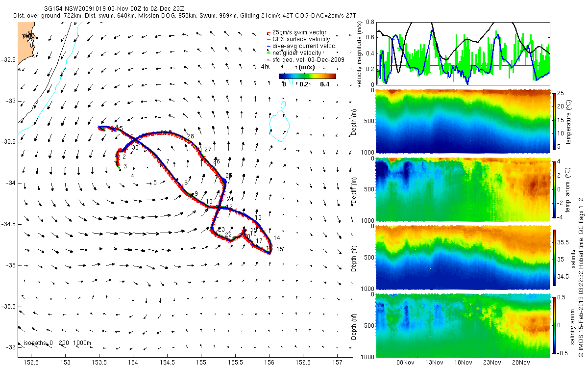Click the blue dive-avg current velocity legend marker
Screen dimensions: 588x368
tap(269, 46)
